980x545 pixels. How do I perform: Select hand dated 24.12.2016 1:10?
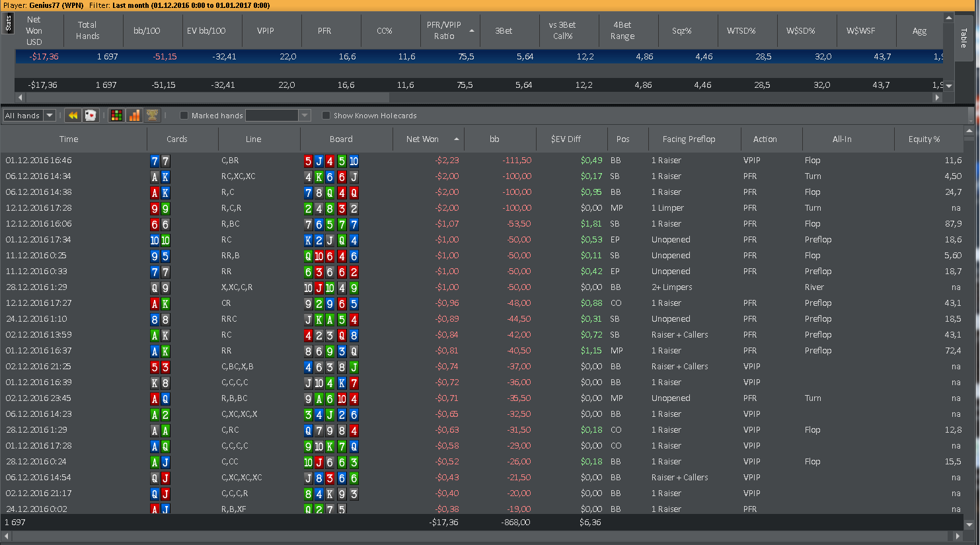[x=482, y=319]
